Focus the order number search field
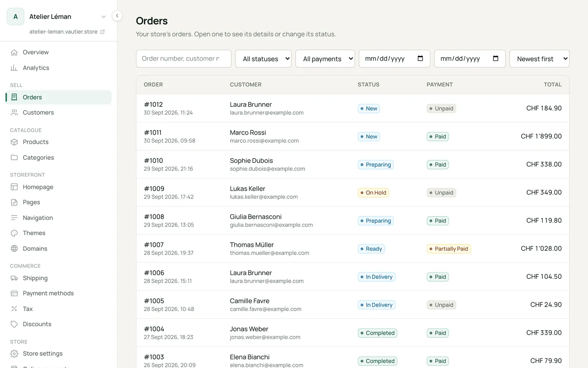 coord(184,59)
